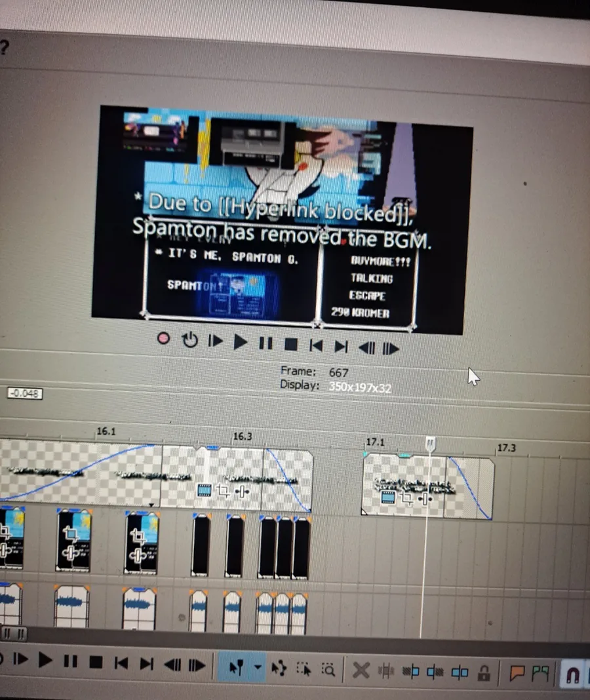
Task: Step to previous frame in the preview controls
Action: [366, 347]
